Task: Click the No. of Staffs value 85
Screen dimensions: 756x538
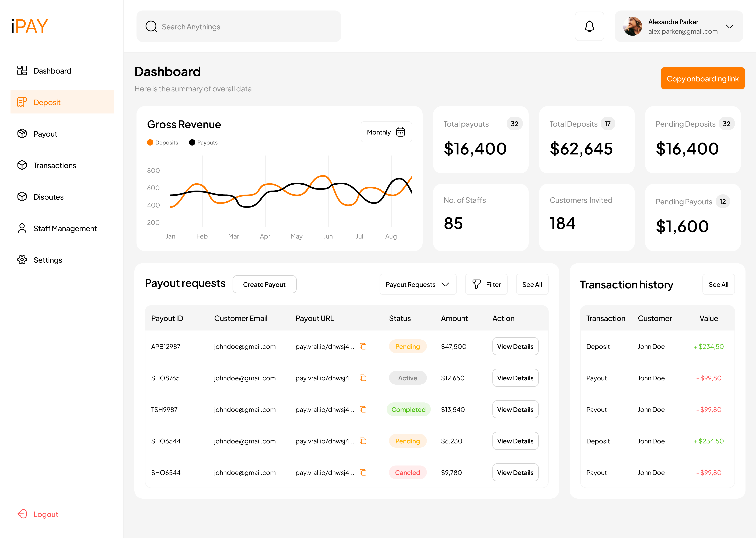Action: pyautogui.click(x=453, y=223)
